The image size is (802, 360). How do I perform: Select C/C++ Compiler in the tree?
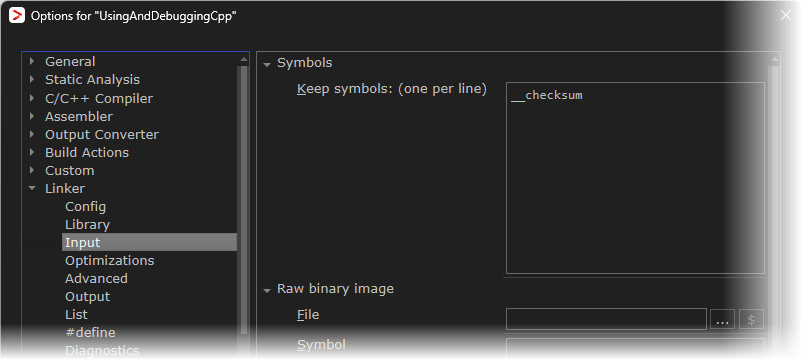point(99,98)
